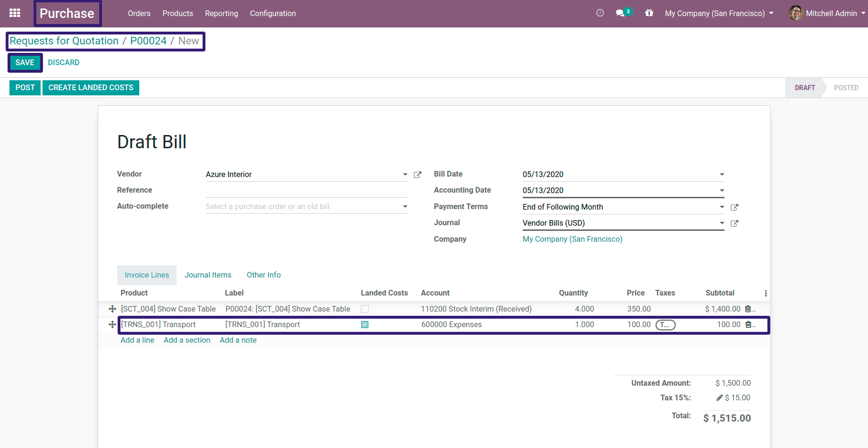
Task: Sort by Quantity column header
Action: 573,293
